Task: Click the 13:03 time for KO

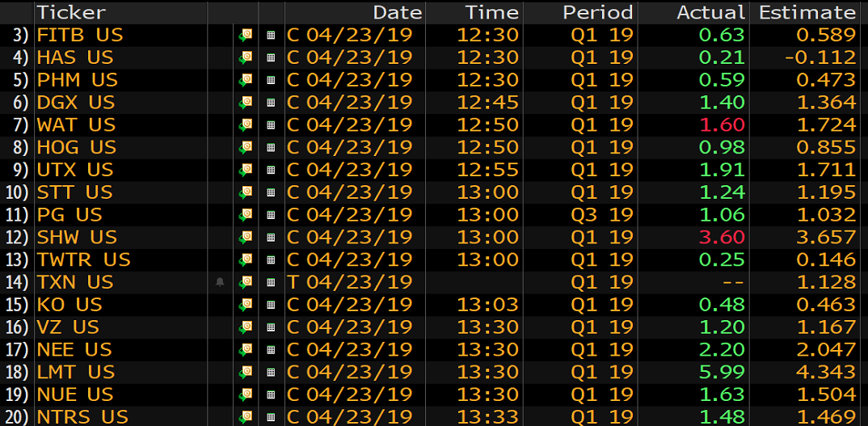Action: [x=487, y=304]
